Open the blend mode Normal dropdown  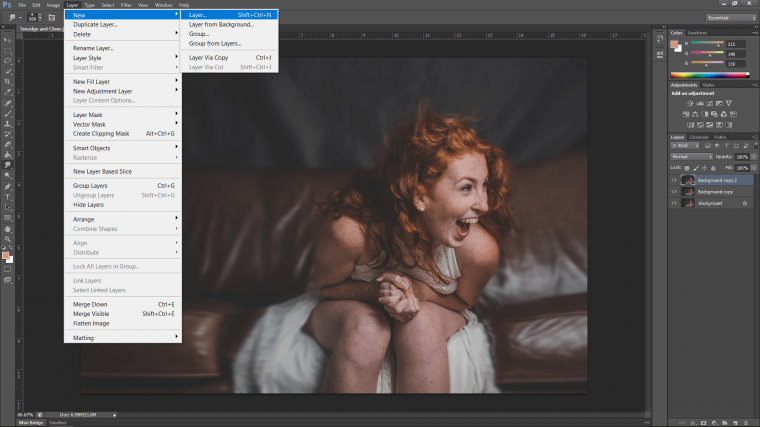(x=691, y=157)
